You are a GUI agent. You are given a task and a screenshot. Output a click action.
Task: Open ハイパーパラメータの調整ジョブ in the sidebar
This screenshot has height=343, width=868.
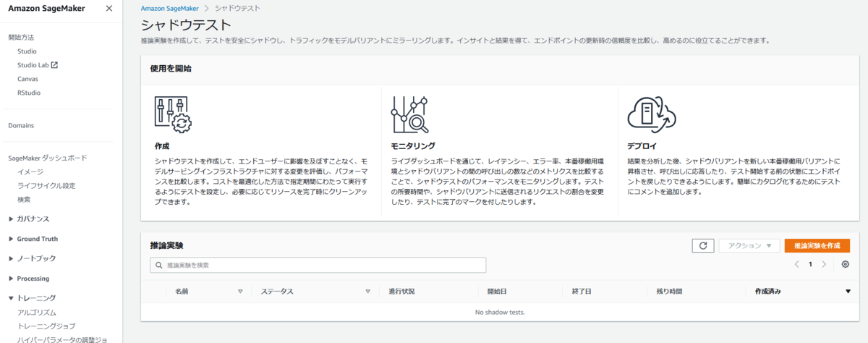tap(62, 339)
